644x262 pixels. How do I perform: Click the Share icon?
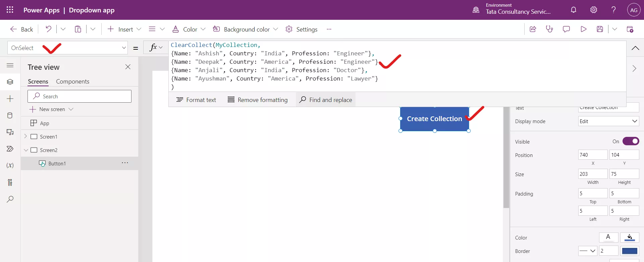[x=533, y=29]
